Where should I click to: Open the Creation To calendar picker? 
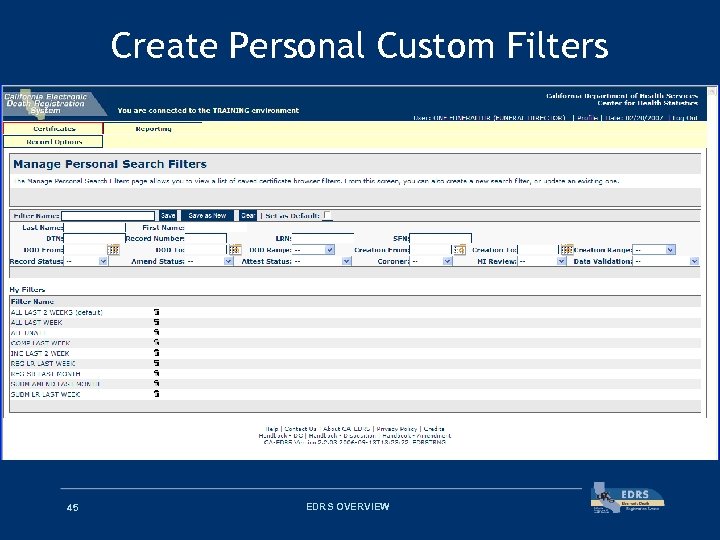(567, 249)
